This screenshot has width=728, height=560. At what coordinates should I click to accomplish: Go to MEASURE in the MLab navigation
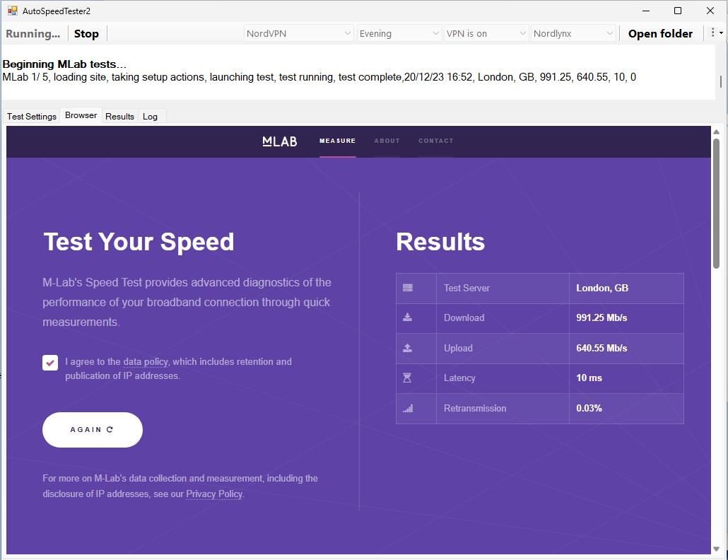[338, 141]
